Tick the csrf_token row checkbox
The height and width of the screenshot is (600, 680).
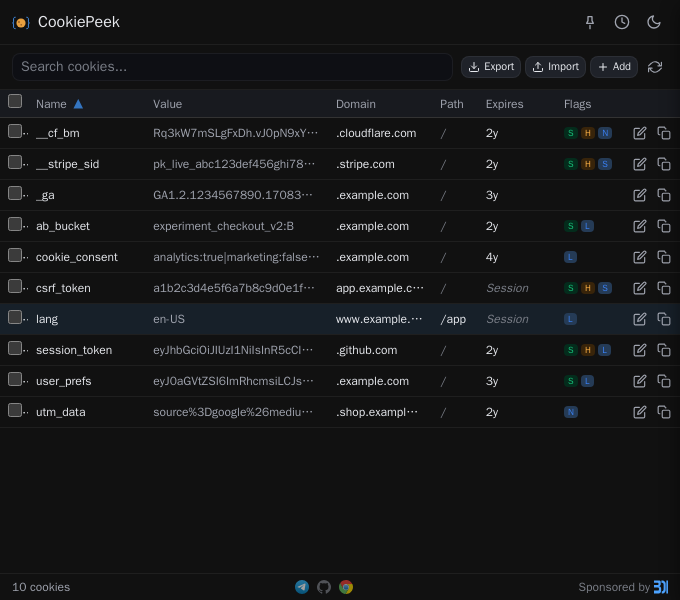click(x=15, y=286)
